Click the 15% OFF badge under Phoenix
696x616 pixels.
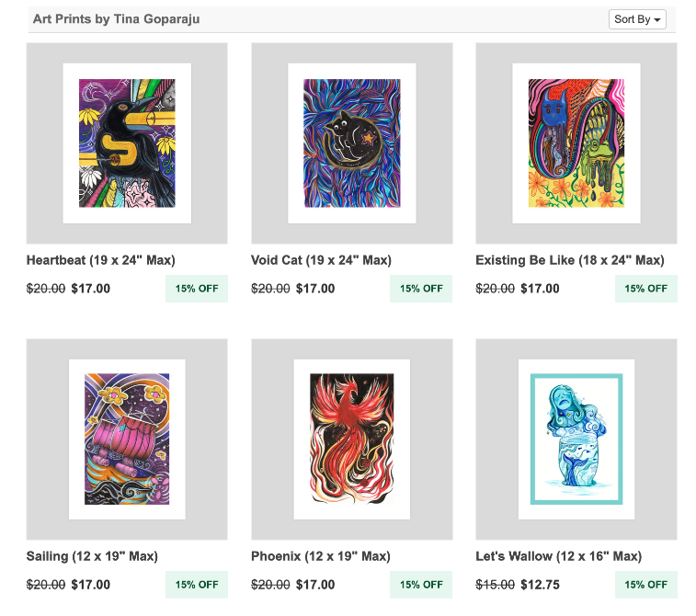tap(421, 585)
